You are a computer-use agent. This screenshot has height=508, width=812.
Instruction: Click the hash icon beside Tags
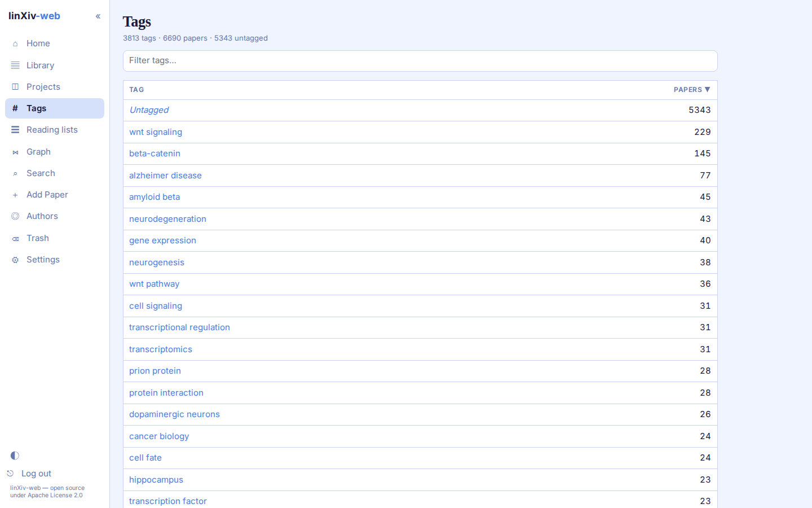pos(15,108)
